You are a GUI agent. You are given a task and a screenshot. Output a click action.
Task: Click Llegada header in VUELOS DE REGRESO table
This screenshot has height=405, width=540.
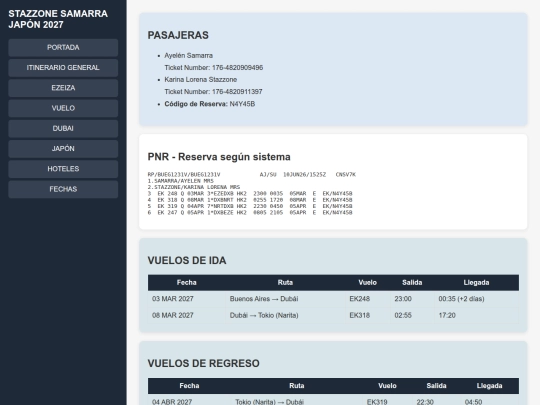tap(489, 386)
